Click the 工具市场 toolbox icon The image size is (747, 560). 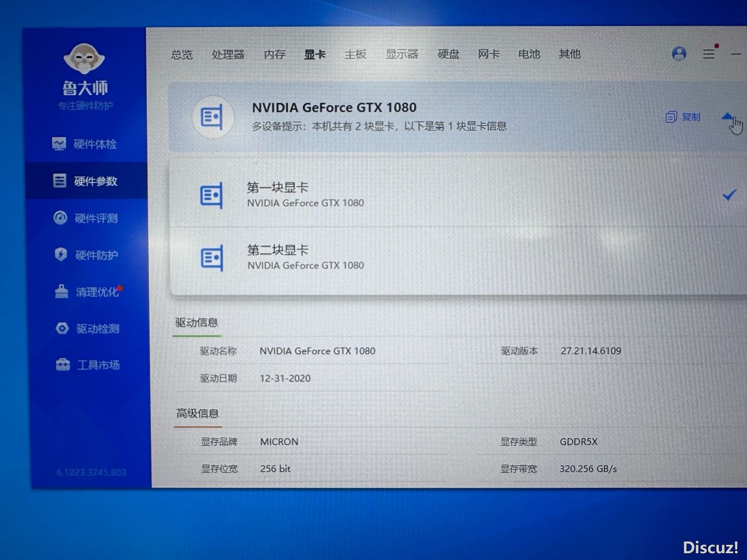63,365
